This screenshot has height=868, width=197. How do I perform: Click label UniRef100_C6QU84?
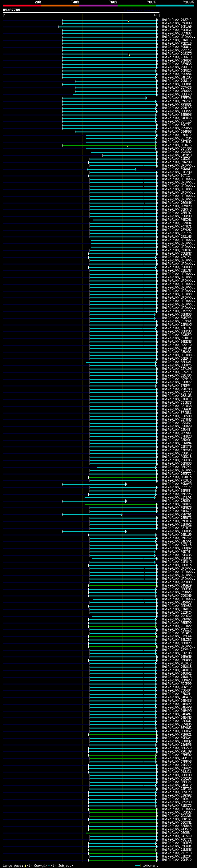click(x=177, y=833)
